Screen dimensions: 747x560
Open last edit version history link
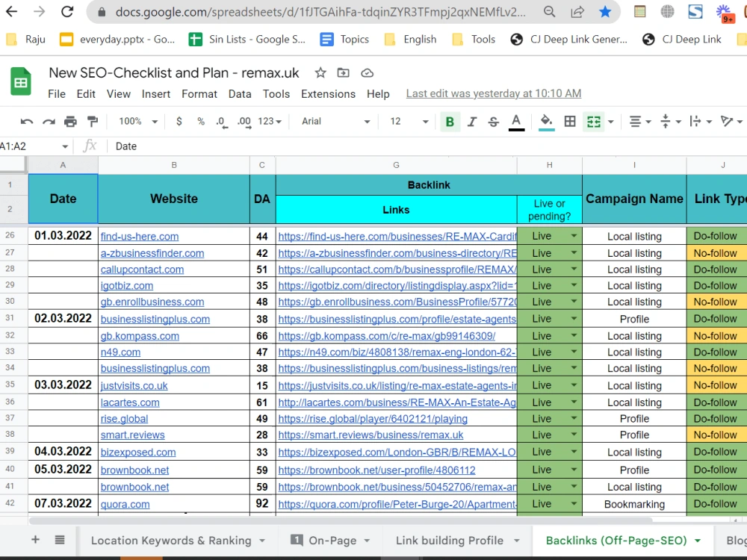(494, 93)
